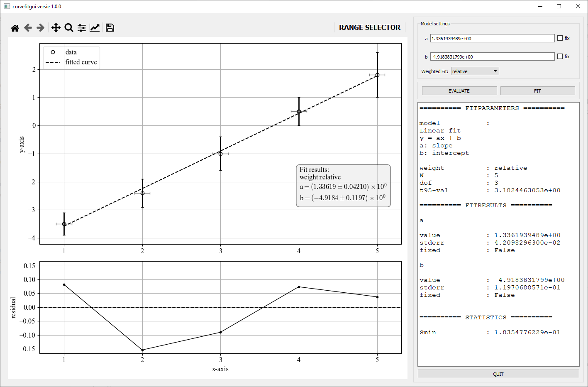Screen dimensions: 588x387
Task: Click the data point at x=3
Action: (220, 154)
